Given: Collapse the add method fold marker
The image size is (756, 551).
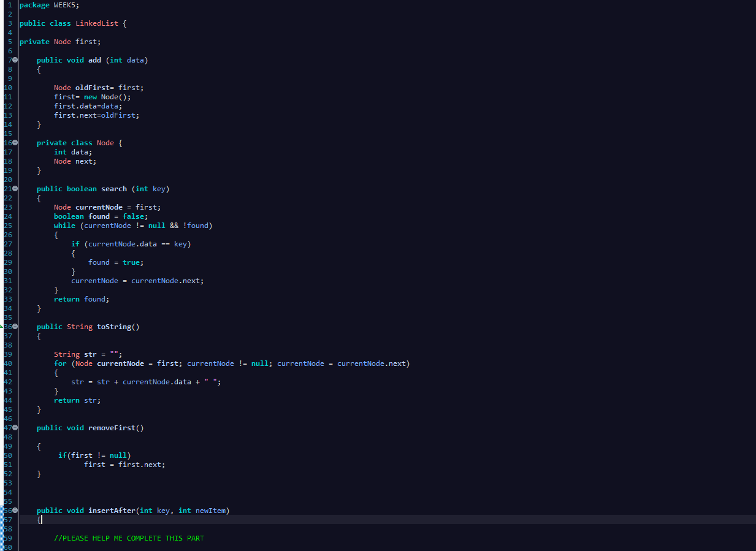Looking at the screenshot, I should point(15,60).
